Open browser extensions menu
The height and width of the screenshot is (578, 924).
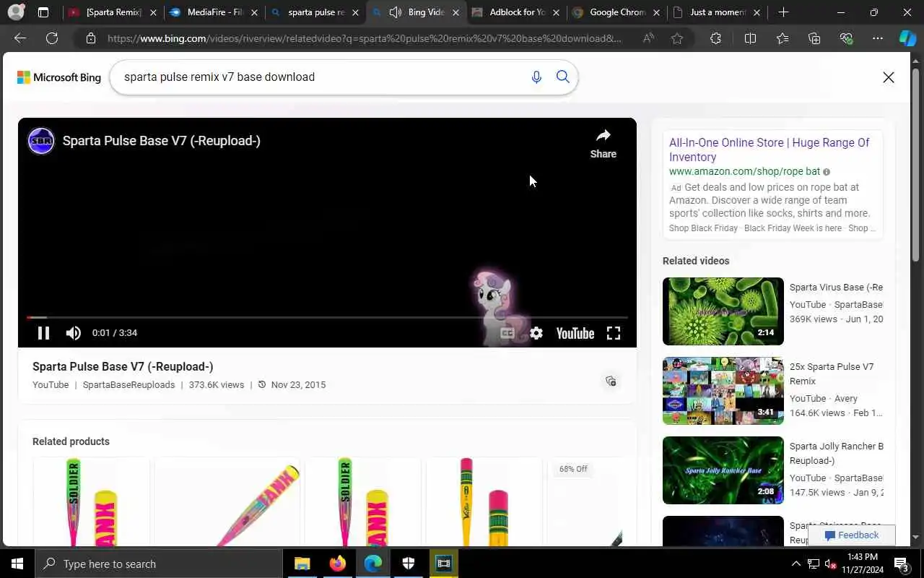tap(715, 38)
